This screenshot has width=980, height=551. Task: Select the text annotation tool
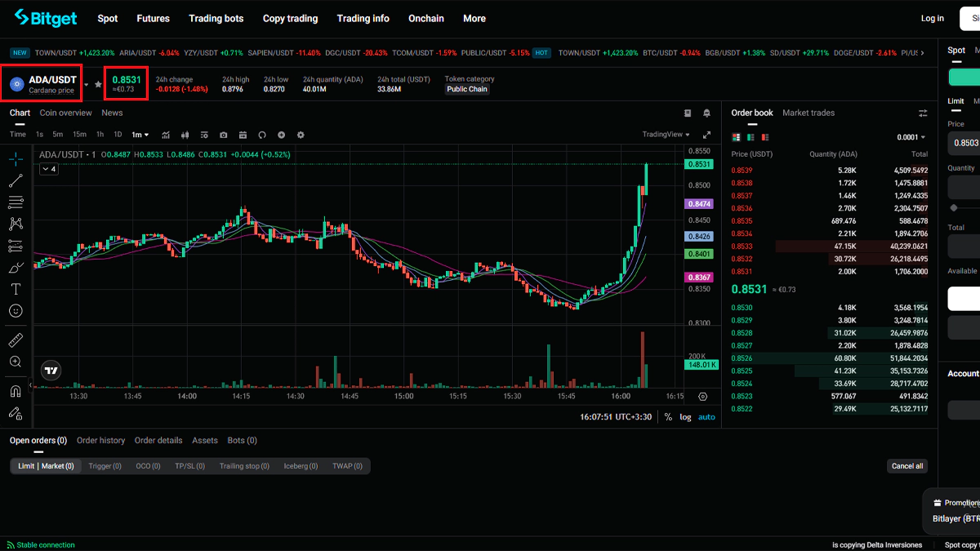[x=16, y=289]
